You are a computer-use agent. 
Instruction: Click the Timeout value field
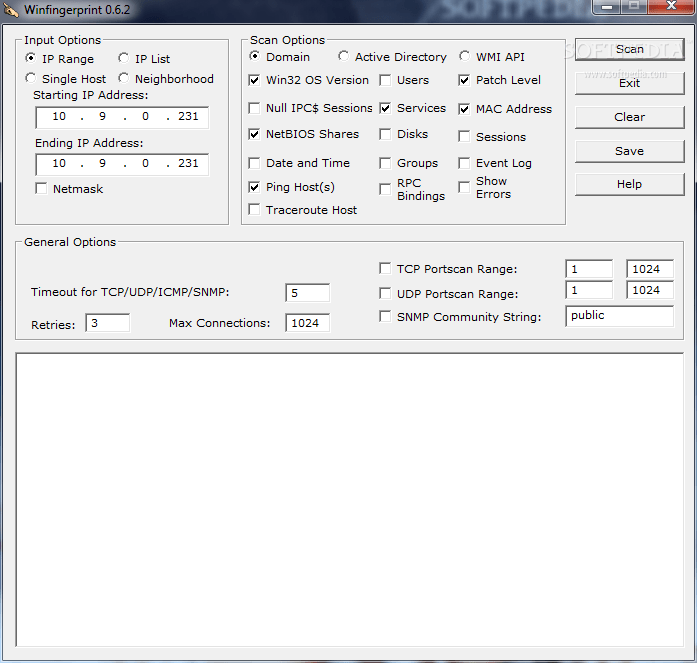308,293
